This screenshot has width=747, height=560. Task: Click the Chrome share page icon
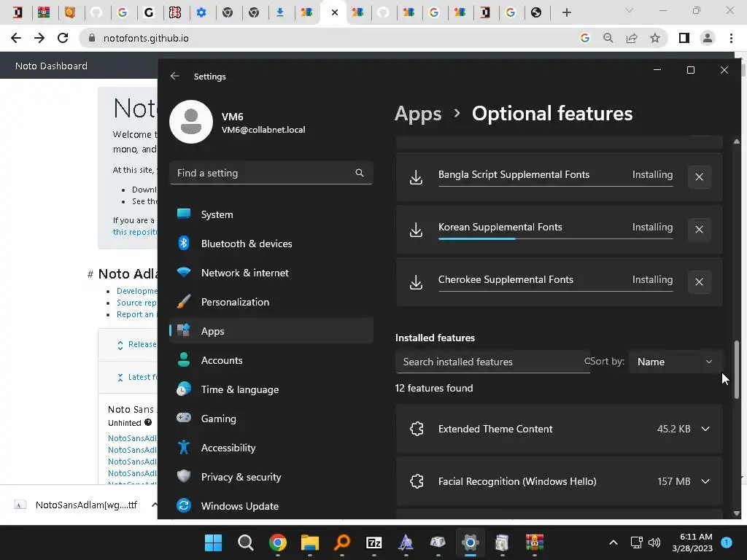632,38
